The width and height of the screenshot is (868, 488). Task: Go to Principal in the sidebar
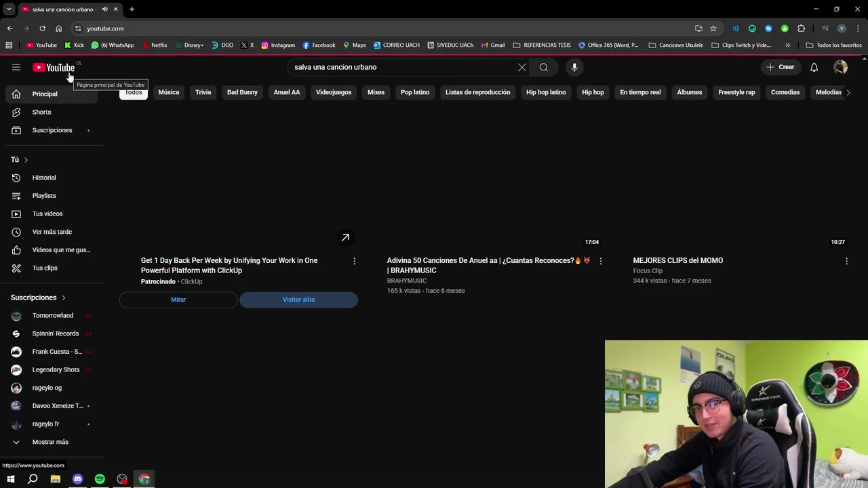52,94
